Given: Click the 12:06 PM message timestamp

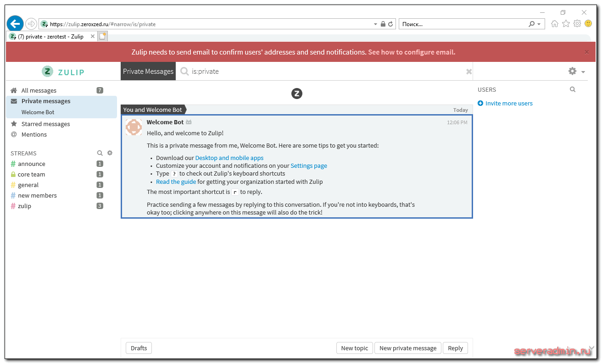Looking at the screenshot, I should 457,122.
